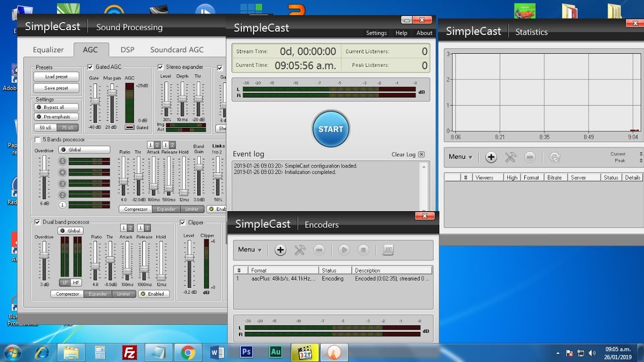644x362 pixels.
Task: Open encoder configuration tools icon in Encoders
Action: [x=300, y=250]
